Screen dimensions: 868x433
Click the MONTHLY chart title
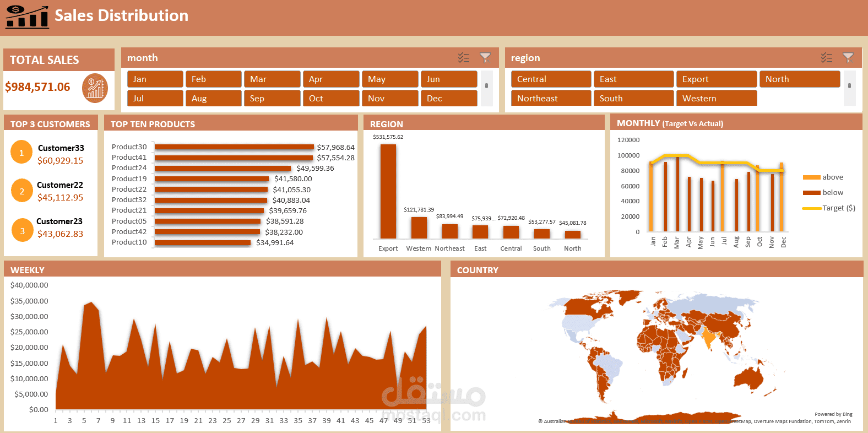pos(670,123)
